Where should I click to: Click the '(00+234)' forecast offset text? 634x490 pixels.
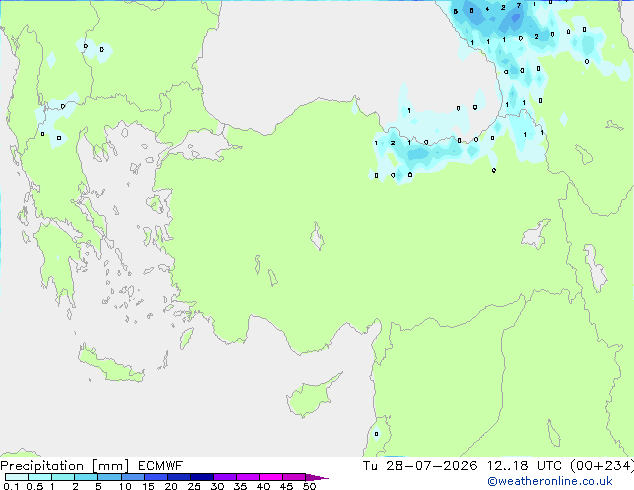[602, 466]
